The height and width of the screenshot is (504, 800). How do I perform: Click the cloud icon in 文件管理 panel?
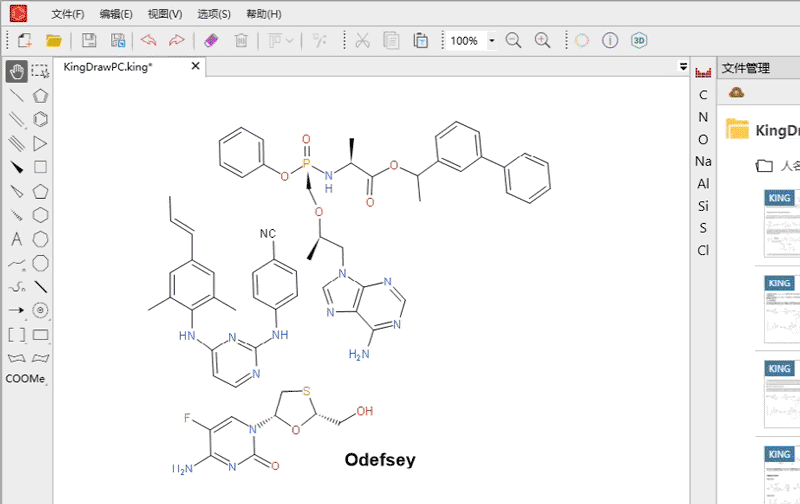[736, 93]
